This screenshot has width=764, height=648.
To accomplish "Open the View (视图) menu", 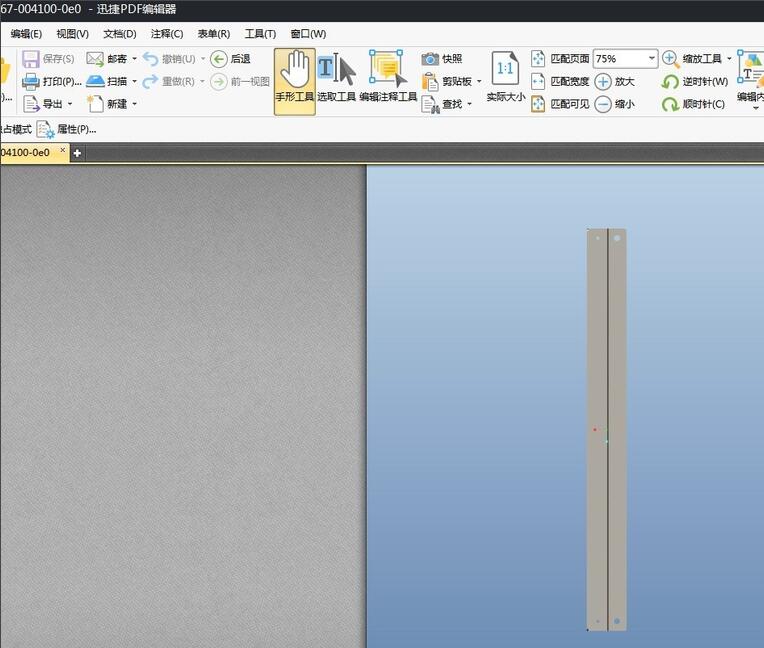I will pos(72,34).
